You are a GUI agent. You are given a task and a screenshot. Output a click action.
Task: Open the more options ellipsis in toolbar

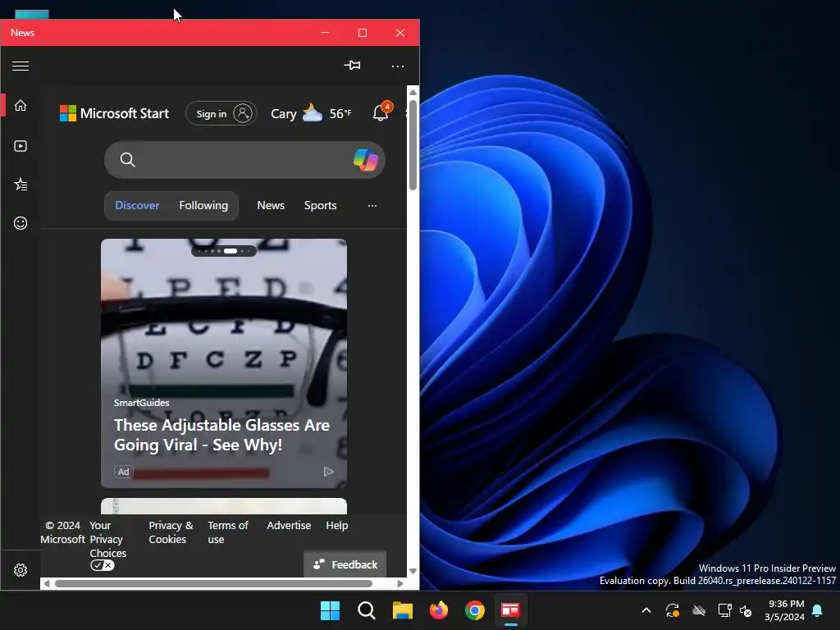tap(398, 66)
